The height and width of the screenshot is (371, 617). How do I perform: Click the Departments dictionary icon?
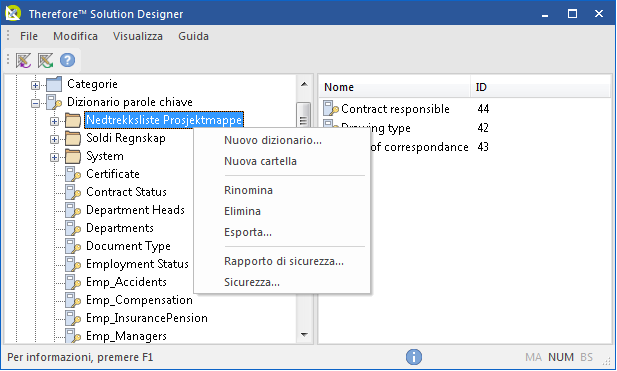tap(73, 228)
